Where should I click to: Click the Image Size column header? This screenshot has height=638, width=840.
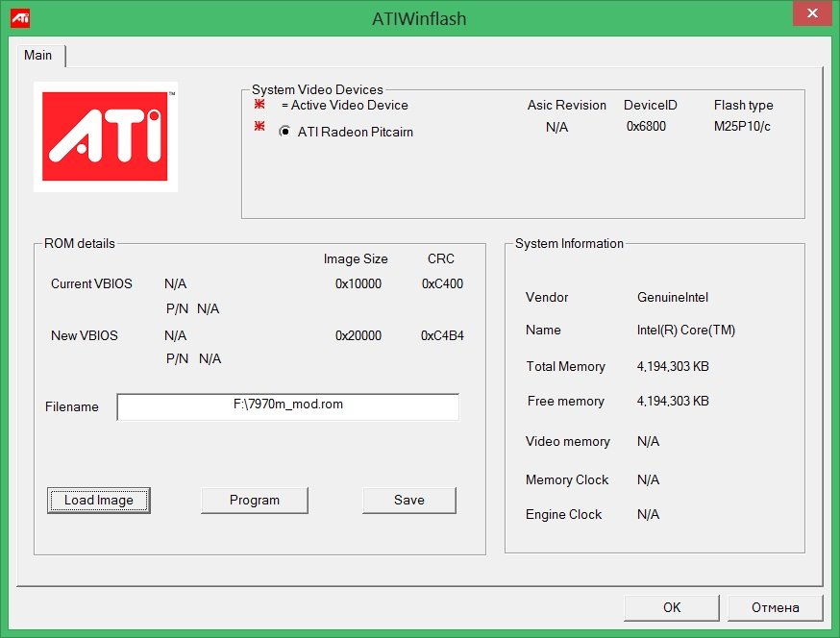click(356, 259)
